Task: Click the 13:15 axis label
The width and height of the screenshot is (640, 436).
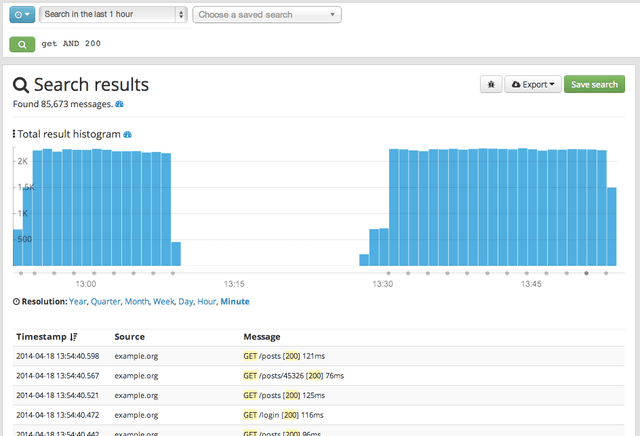Action: [234, 284]
